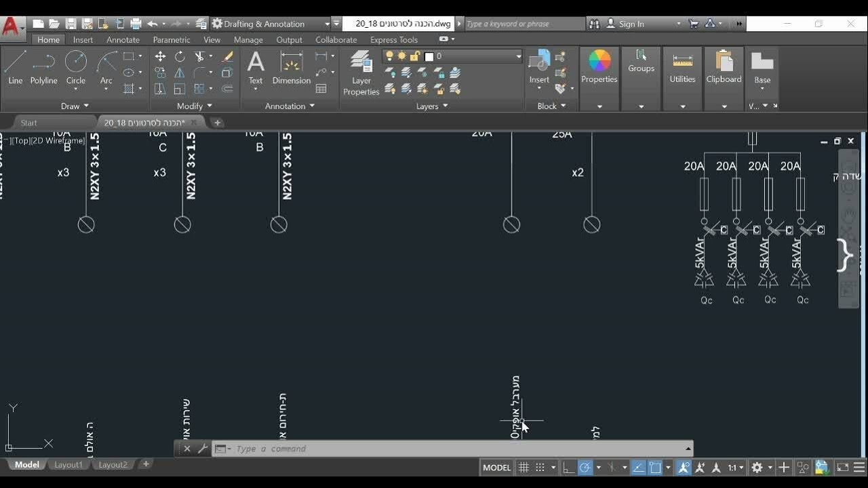This screenshot has width=868, height=488.
Task: Click the Undo arrow
Action: point(152,24)
